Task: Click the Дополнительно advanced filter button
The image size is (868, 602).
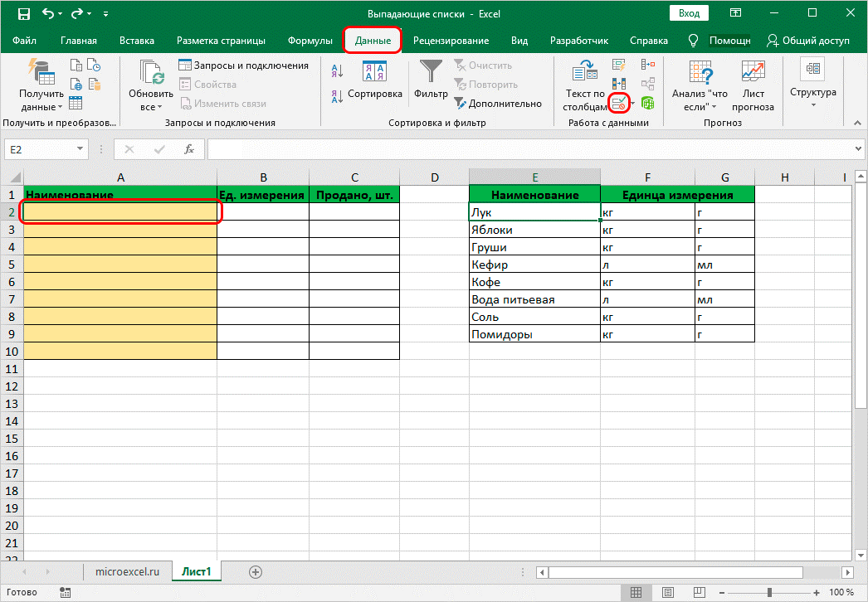Action: [x=498, y=104]
